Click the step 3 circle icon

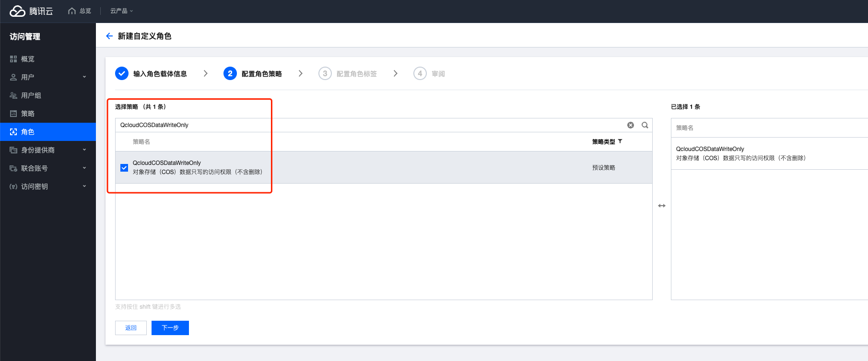(325, 73)
